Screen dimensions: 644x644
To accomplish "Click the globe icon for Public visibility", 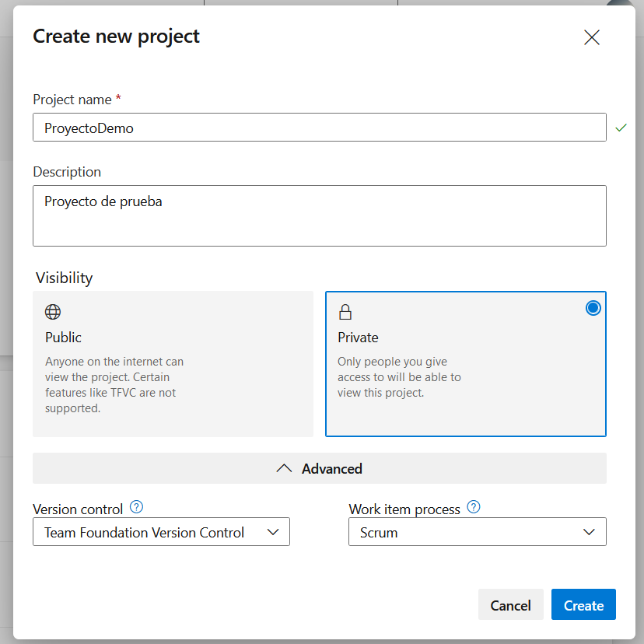I will [53, 312].
